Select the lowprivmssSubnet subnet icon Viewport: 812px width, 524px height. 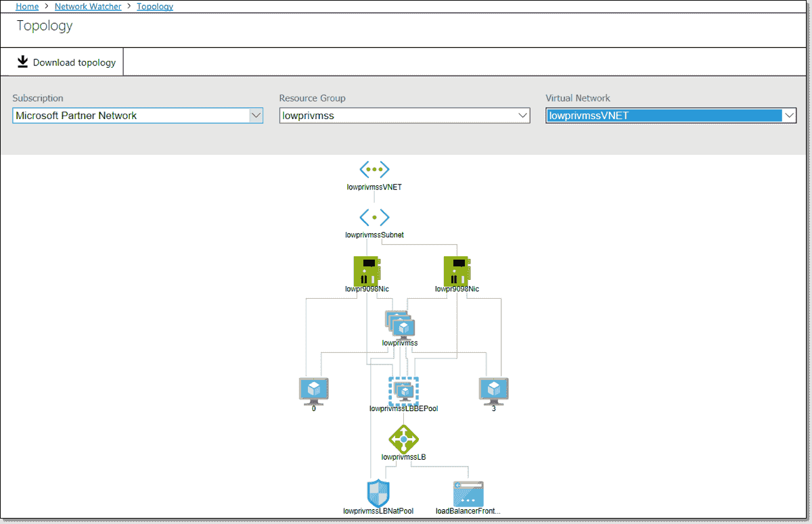[374, 217]
